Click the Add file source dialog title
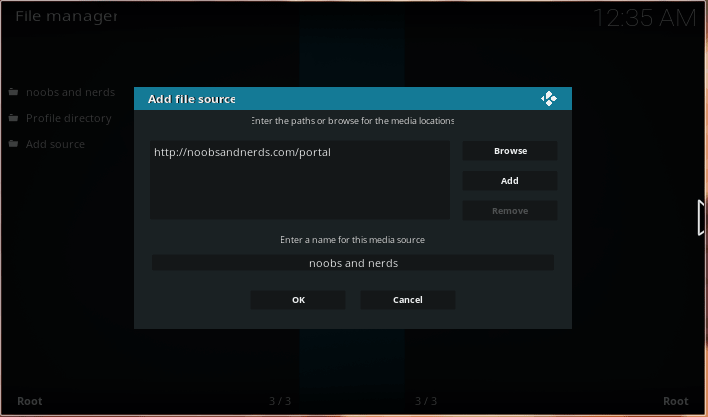This screenshot has height=417, width=708. 191,99
